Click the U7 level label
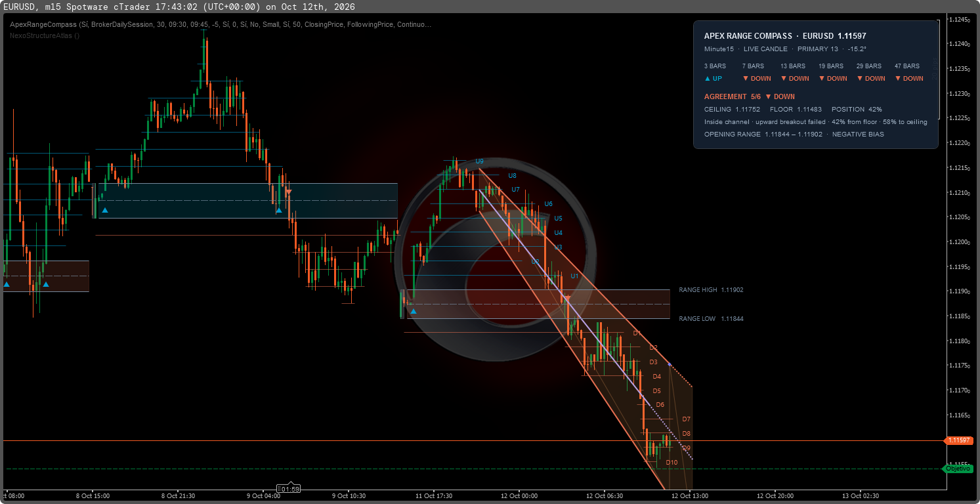 coord(516,190)
